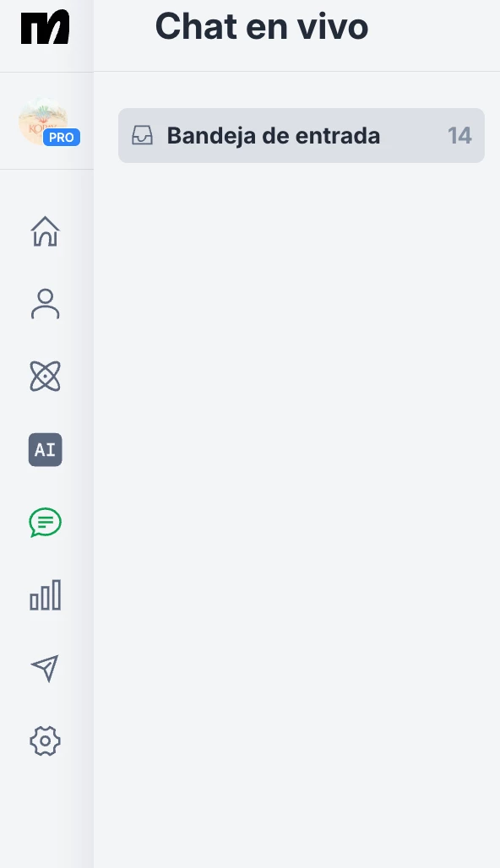The height and width of the screenshot is (868, 500).
Task: Click the 14 unread count
Action: [459, 136]
